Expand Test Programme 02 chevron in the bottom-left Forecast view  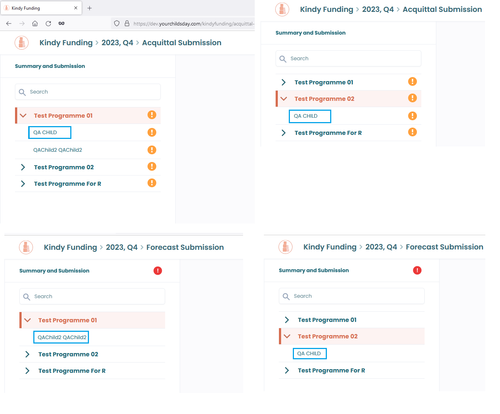27,354
